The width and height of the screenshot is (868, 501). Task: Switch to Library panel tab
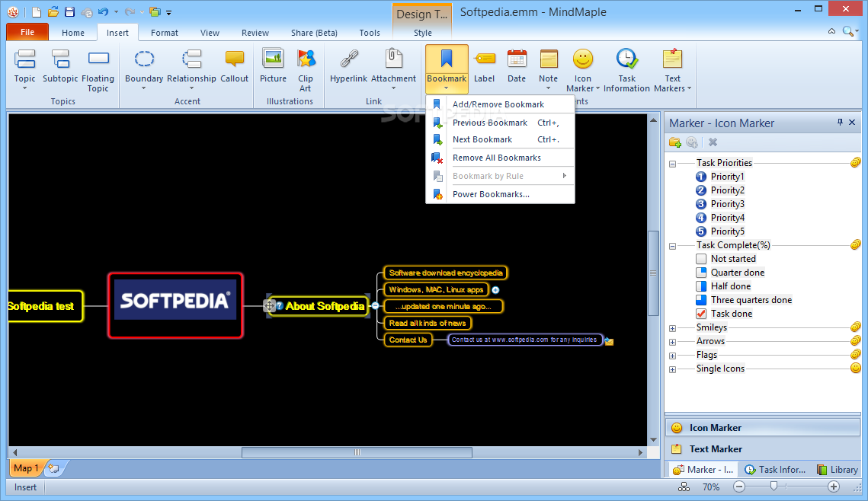[838, 470]
